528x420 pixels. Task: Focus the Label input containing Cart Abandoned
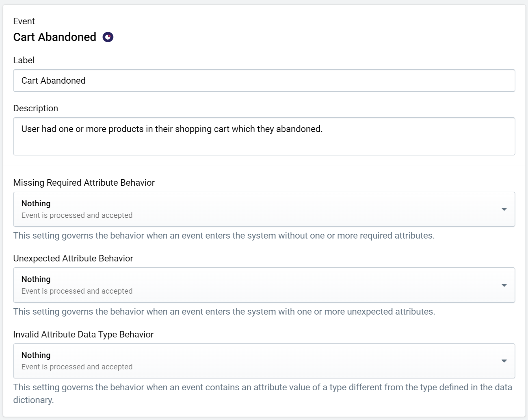pos(264,81)
